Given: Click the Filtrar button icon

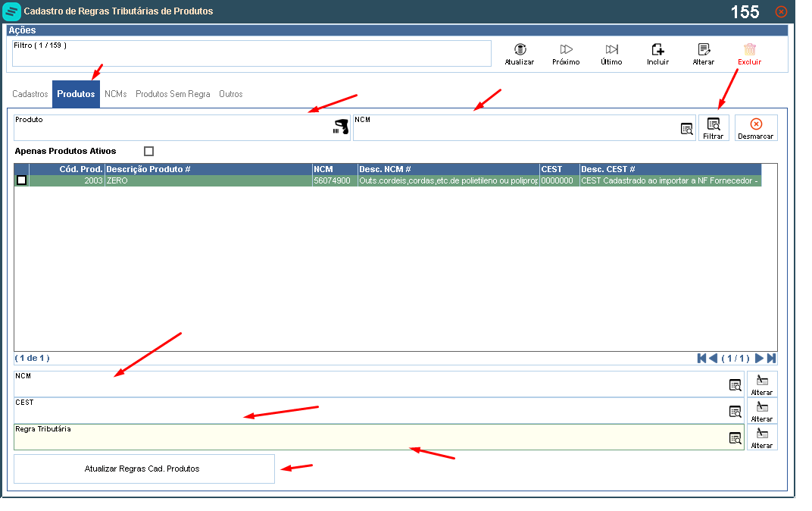Looking at the screenshot, I should click(713, 124).
